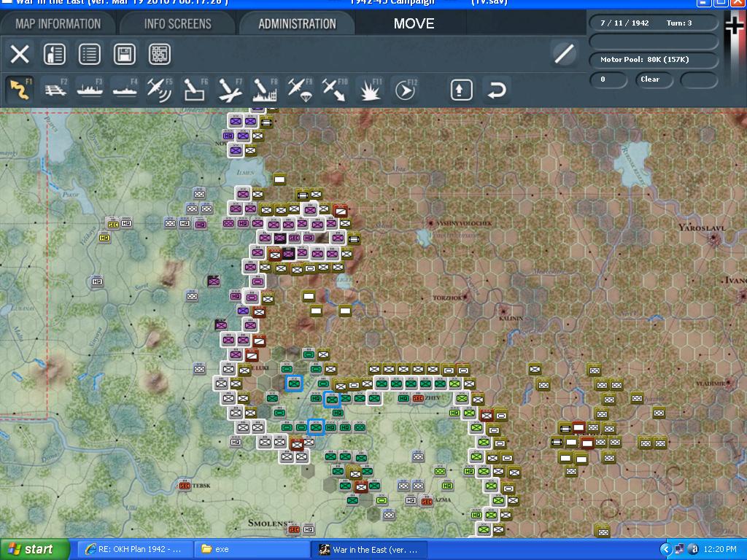Switch to the ADMINISTRATION tab
This screenshot has width=747, height=560.
coord(298,24)
